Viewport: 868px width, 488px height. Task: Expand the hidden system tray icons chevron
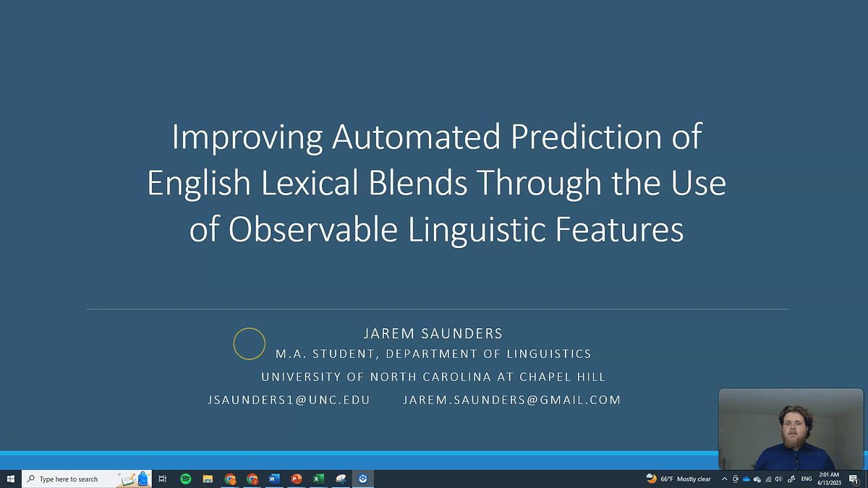pyautogui.click(x=724, y=479)
